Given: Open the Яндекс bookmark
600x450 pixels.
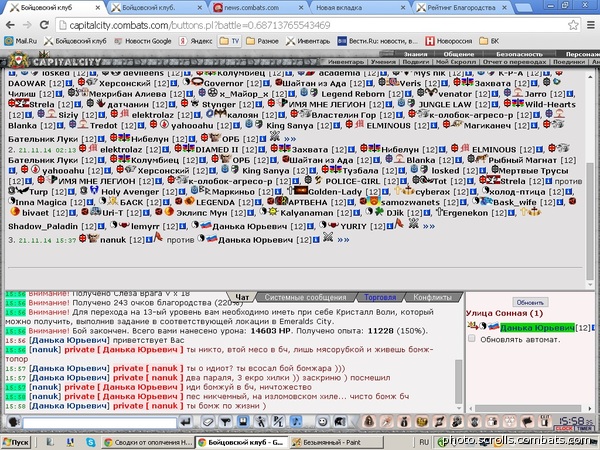Looking at the screenshot, I should 196,41.
